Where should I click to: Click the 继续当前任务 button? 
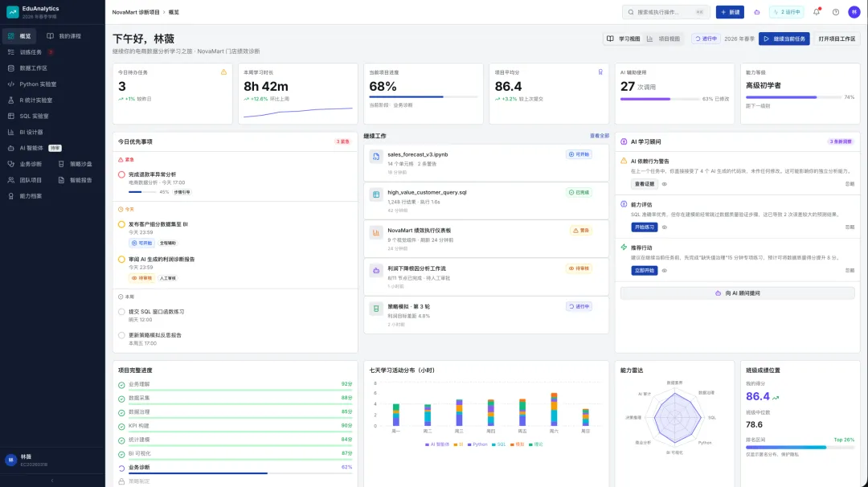pyautogui.click(x=784, y=39)
